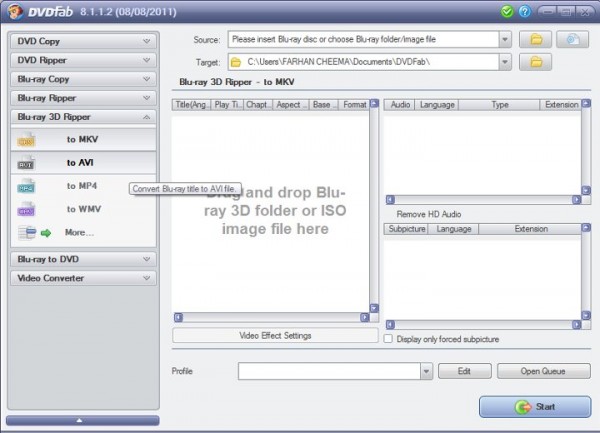Viewport: 600px width, 433px height.
Task: Click the Subpicture column header
Action: click(406, 229)
